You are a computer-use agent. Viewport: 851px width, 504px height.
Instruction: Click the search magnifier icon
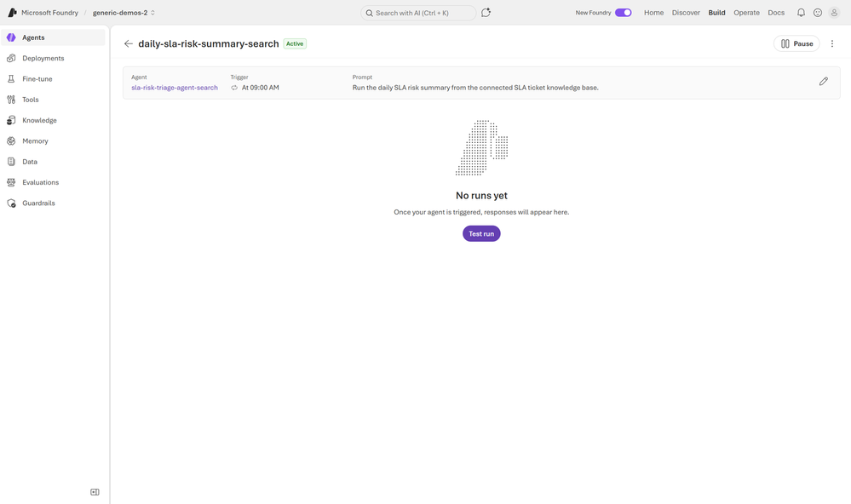pyautogui.click(x=369, y=13)
